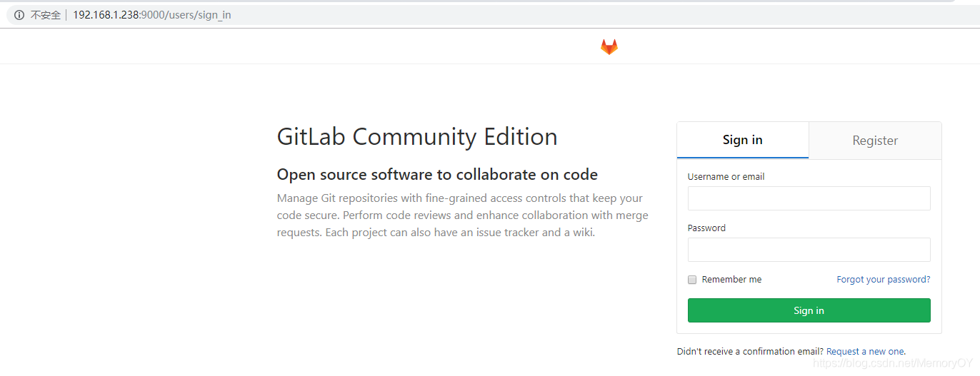980x376 pixels.
Task: Switch to the Register tab
Action: click(875, 141)
